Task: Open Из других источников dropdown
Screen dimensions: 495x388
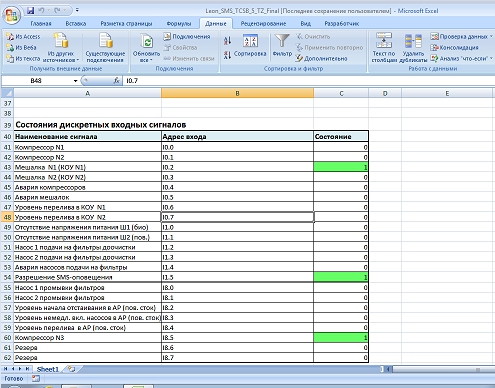Action: (x=61, y=48)
